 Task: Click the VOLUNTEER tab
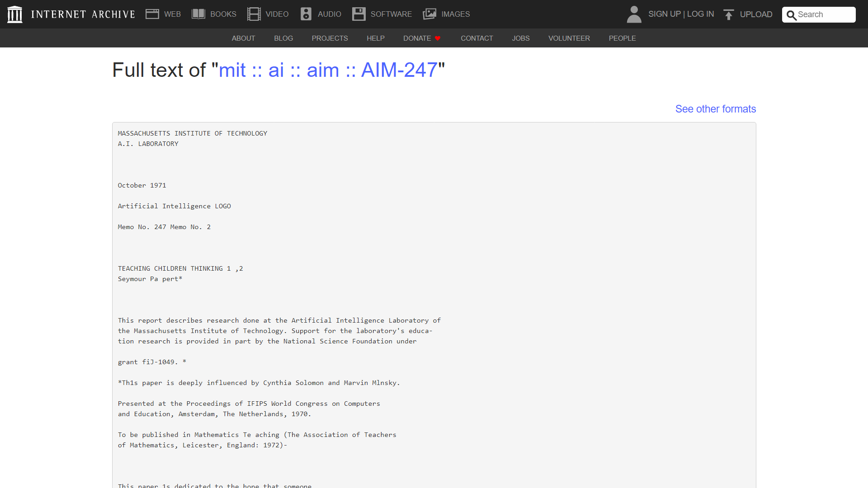click(x=569, y=38)
